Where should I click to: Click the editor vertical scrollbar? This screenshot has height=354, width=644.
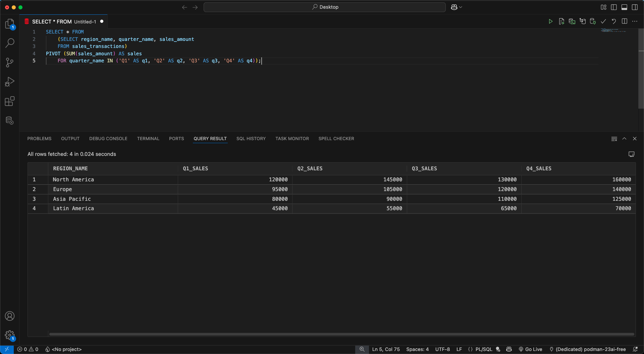click(x=641, y=68)
